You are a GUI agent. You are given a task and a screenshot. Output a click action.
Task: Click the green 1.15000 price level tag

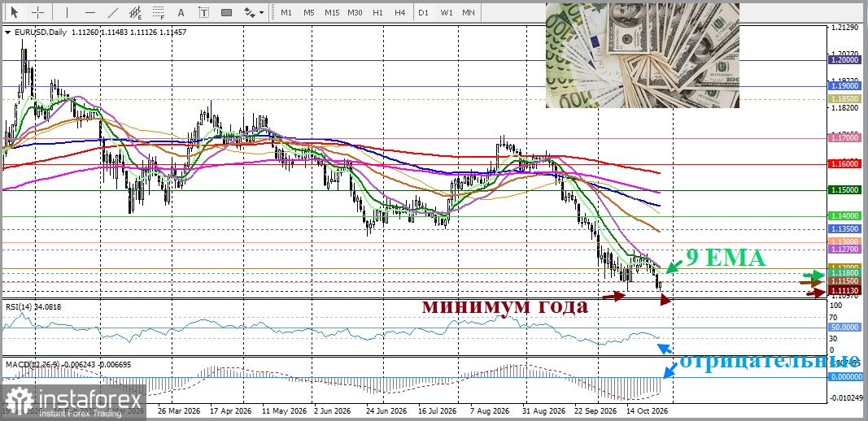pos(844,189)
